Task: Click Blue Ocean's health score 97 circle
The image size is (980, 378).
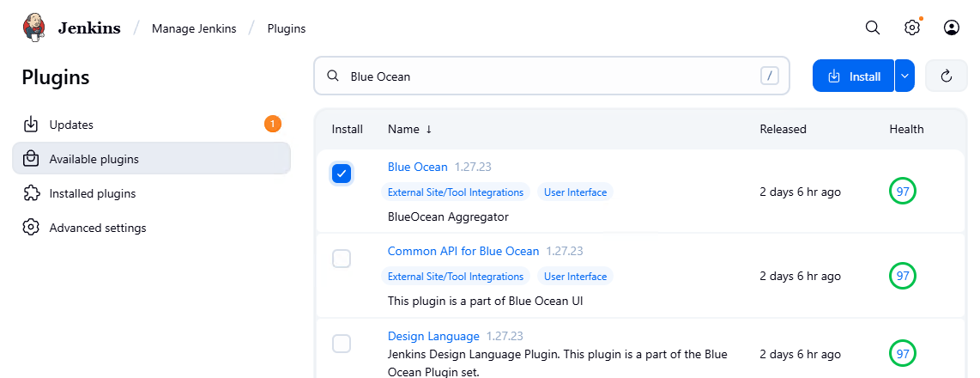Action: [x=903, y=192]
